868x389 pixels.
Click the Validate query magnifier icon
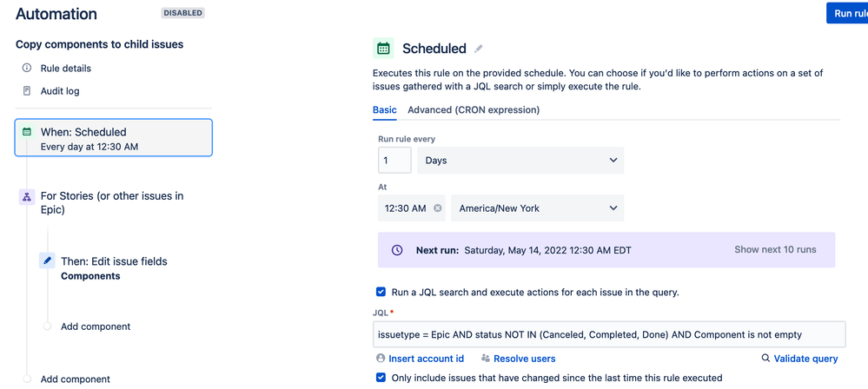765,359
